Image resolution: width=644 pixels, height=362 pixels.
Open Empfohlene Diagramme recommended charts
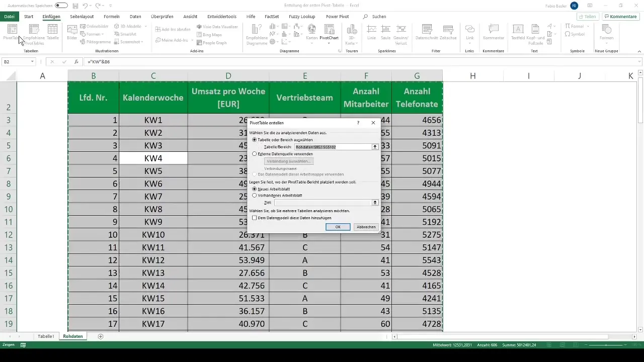(x=257, y=31)
